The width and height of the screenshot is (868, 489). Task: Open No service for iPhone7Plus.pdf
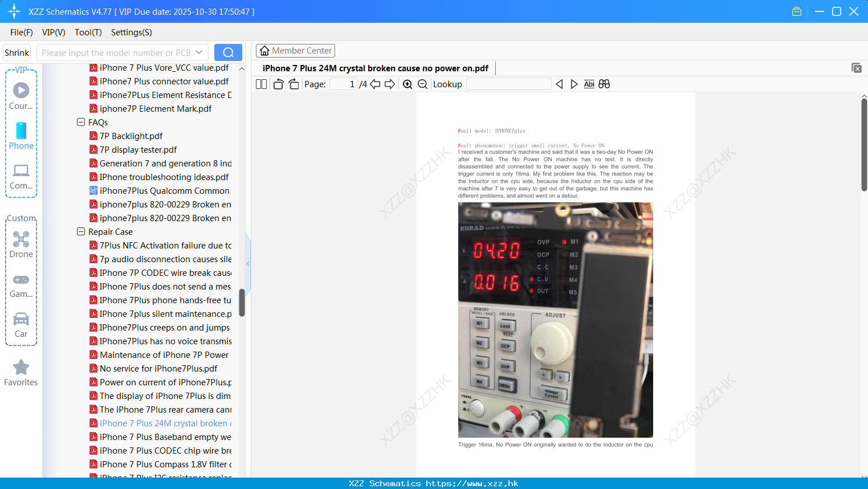tap(153, 369)
